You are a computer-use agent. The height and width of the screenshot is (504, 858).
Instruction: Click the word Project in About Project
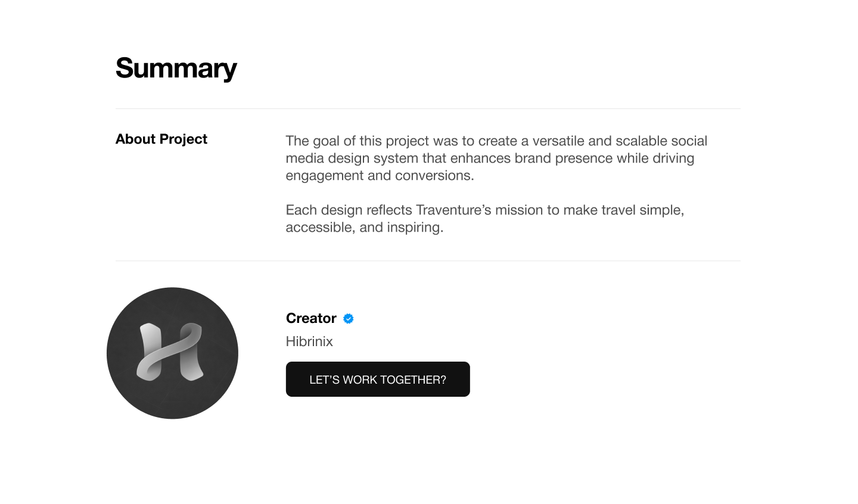[x=184, y=139]
